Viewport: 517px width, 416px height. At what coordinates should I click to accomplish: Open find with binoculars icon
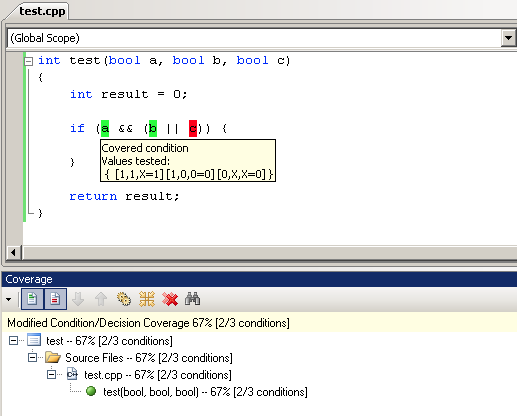pyautogui.click(x=193, y=299)
